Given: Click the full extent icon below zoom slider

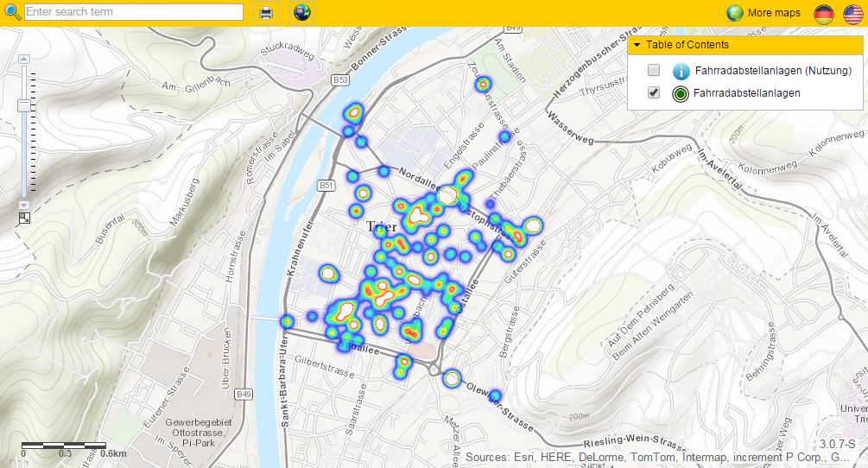Looking at the screenshot, I should (x=24, y=218).
